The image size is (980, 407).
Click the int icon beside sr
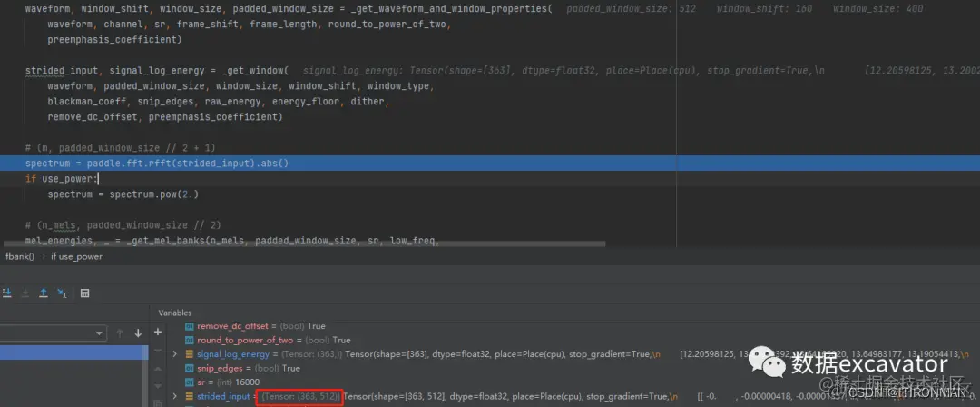click(x=190, y=382)
